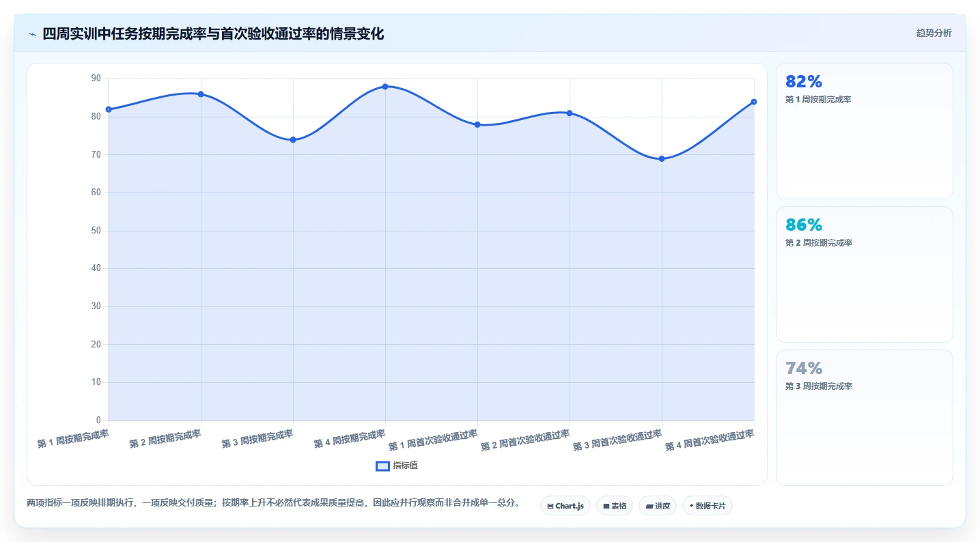Click the footnote text starting 两项指标
This screenshot has width=980, height=542.
(273, 503)
